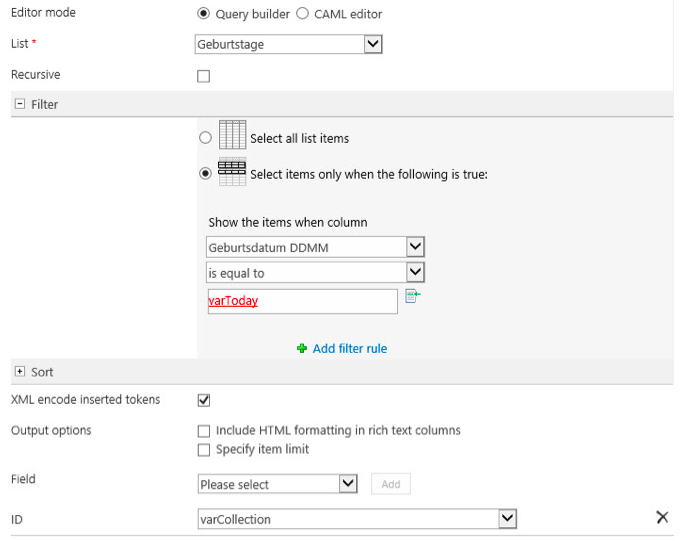Screen dimensions: 687x541
Task: Collapse the Filter section
Action: point(20,104)
